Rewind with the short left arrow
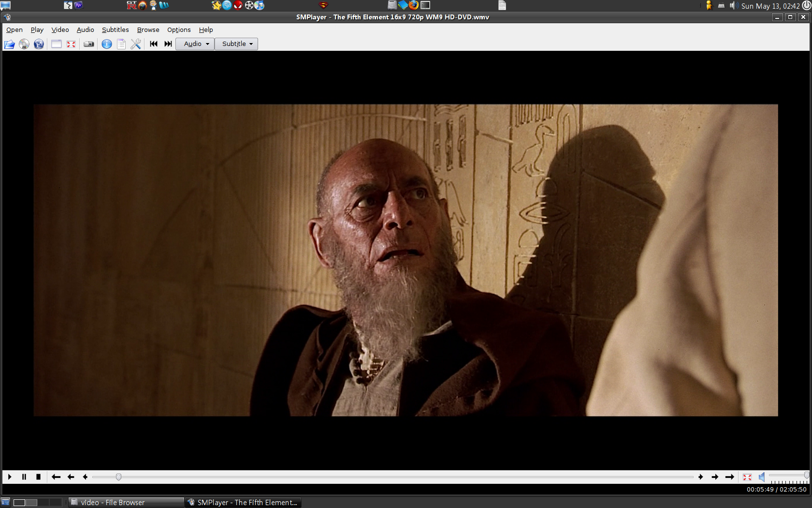Image resolution: width=812 pixels, height=508 pixels. click(85, 477)
